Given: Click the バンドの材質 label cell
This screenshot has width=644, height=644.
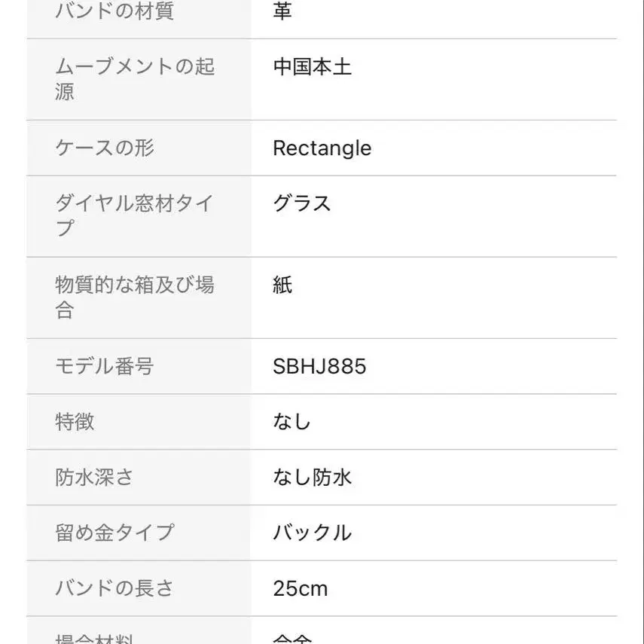Looking at the screenshot, I should point(114,12).
